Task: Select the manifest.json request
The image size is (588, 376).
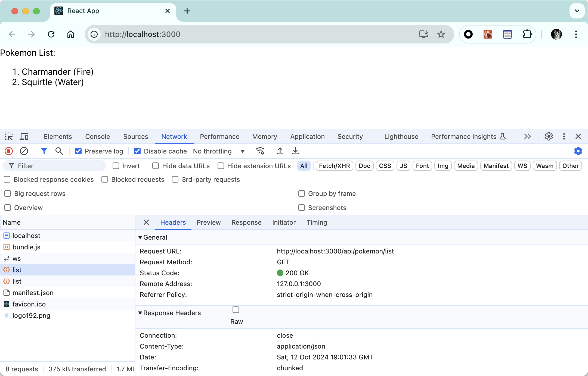Action: tap(33, 293)
